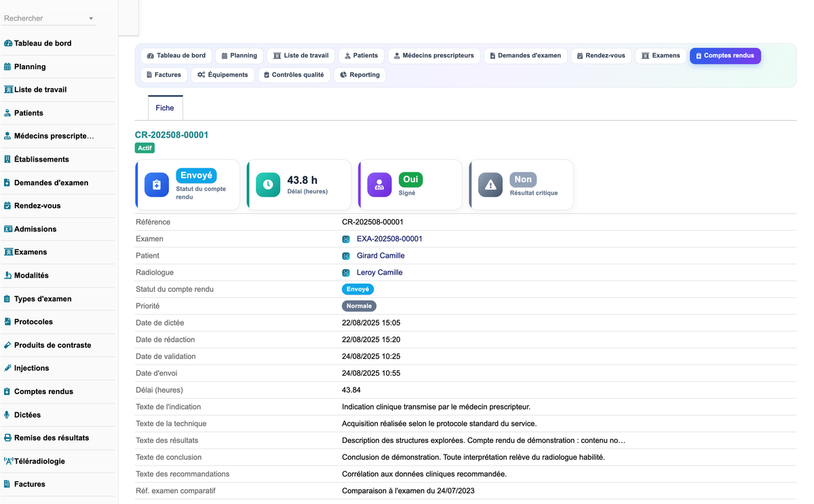Viewport: 814px width, 504px height.
Task: Click the green Actif badge
Action: pos(144,148)
